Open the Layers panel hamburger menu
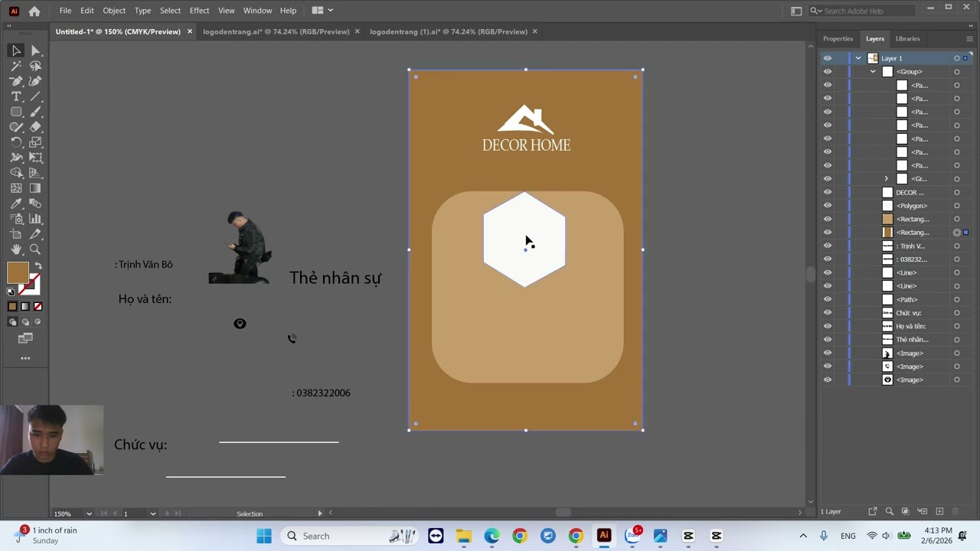 (x=969, y=38)
